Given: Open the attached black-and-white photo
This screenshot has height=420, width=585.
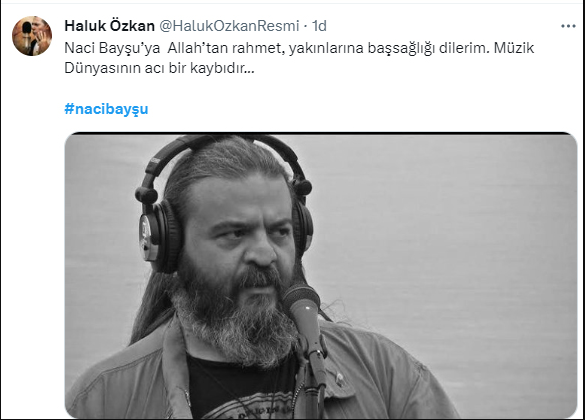Looking at the screenshot, I should 321,276.
